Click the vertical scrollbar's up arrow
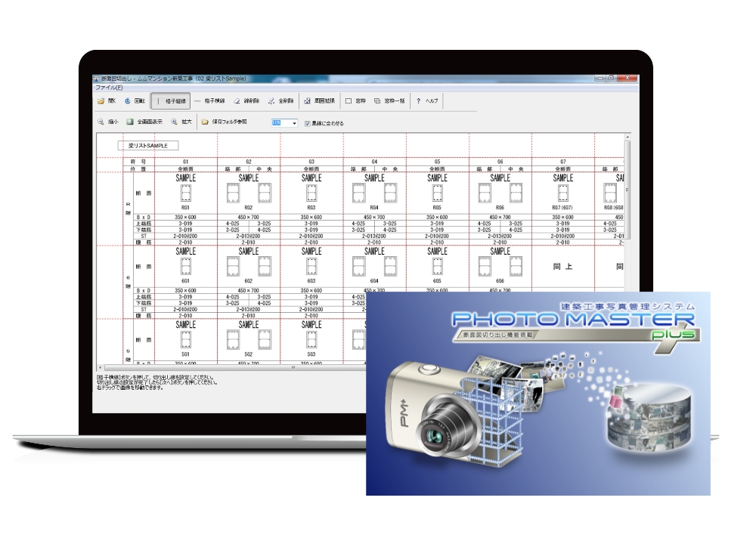 tap(627, 138)
